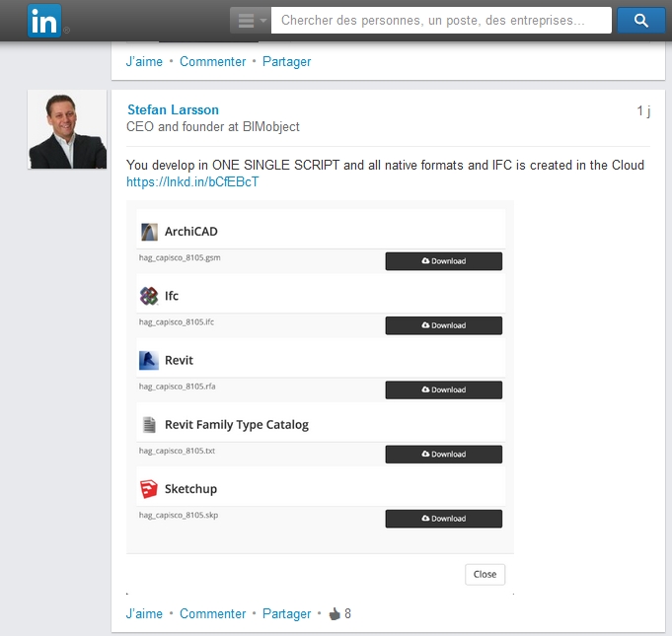Click the thumbs-up likes count icon
672x636 pixels.
335,613
